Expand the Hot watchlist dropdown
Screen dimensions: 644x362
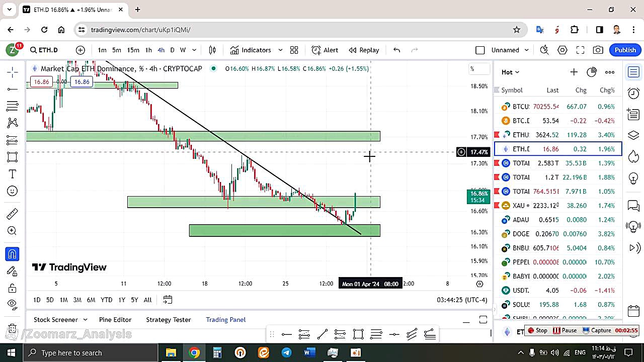[510, 72]
